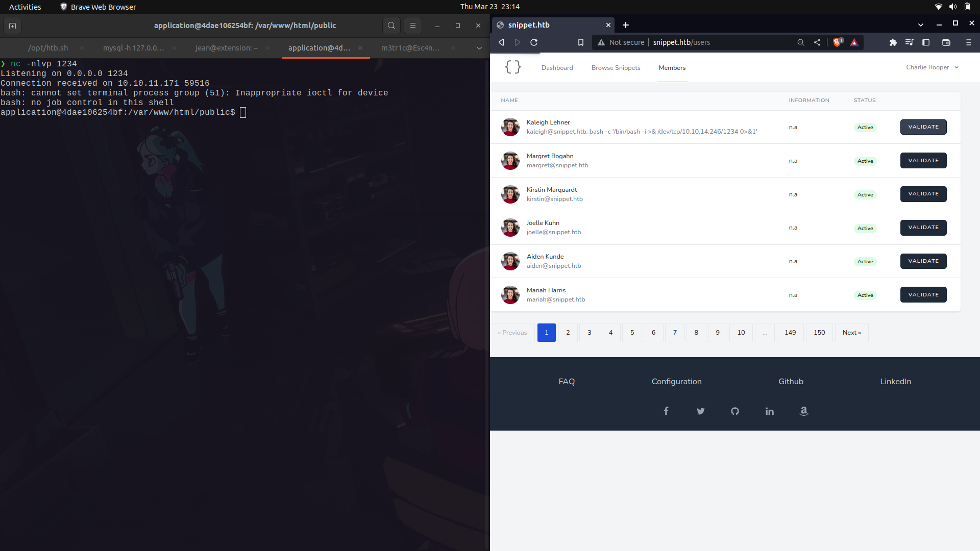Click the curly braces site logo
This screenshot has height=551, width=980.
pyautogui.click(x=513, y=67)
